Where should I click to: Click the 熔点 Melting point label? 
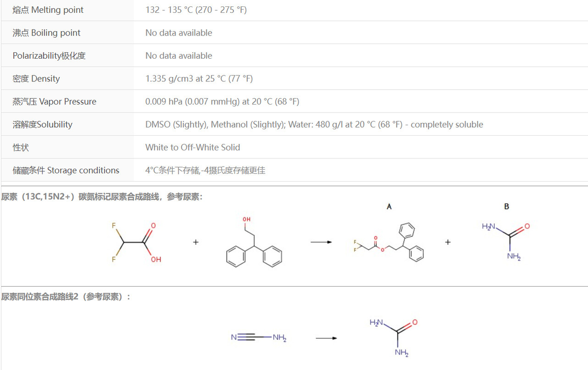click(x=48, y=10)
